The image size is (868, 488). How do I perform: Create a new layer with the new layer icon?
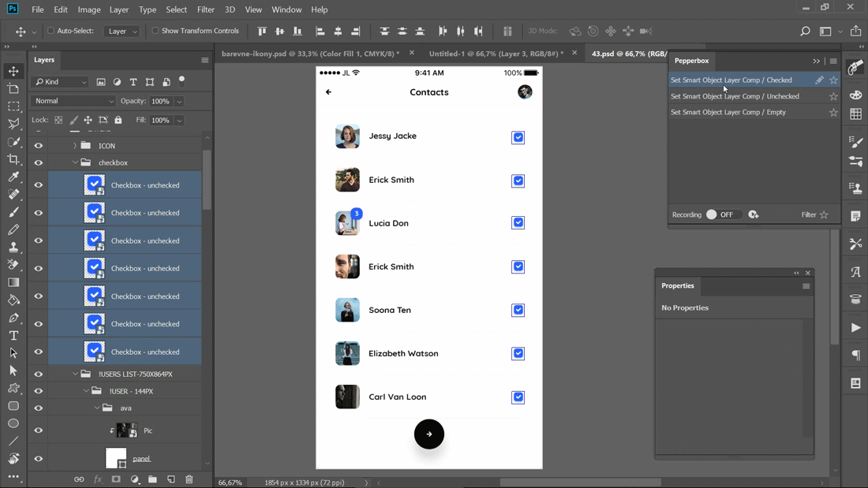170,479
